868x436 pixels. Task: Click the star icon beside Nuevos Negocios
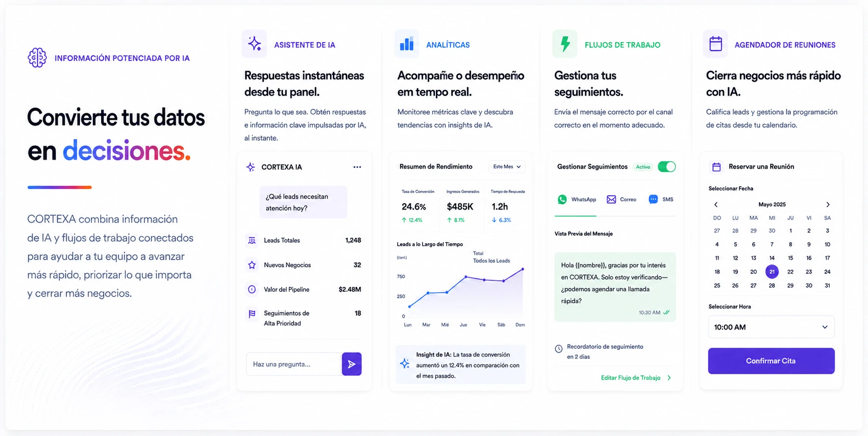[252, 265]
